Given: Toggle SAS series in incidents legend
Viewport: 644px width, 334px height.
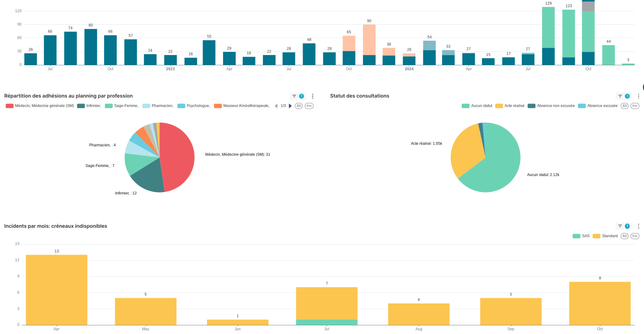Looking at the screenshot, I should pos(581,236).
